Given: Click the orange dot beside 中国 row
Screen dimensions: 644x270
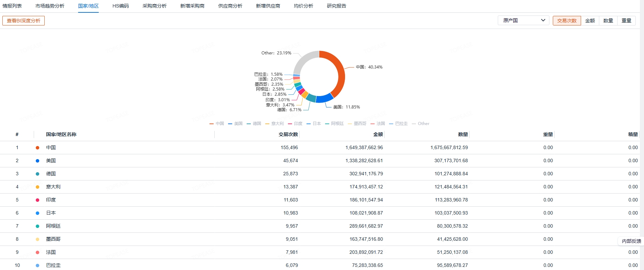Looking at the screenshot, I should [37, 148].
